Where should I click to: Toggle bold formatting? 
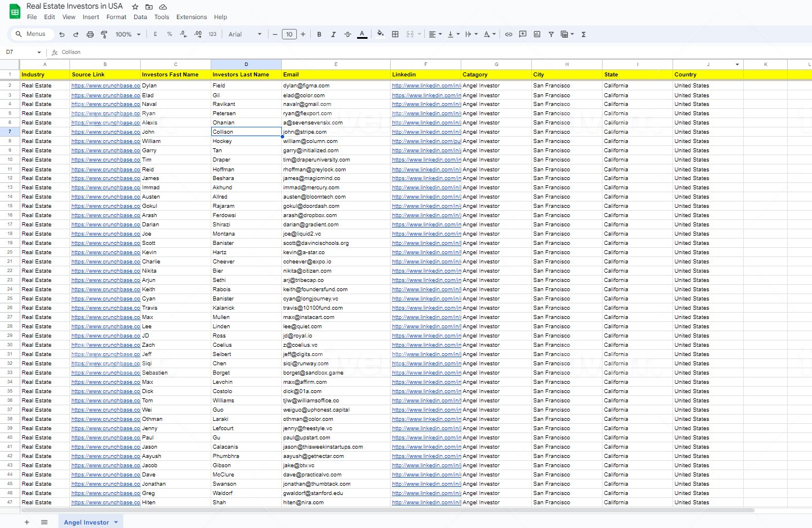pyautogui.click(x=319, y=34)
